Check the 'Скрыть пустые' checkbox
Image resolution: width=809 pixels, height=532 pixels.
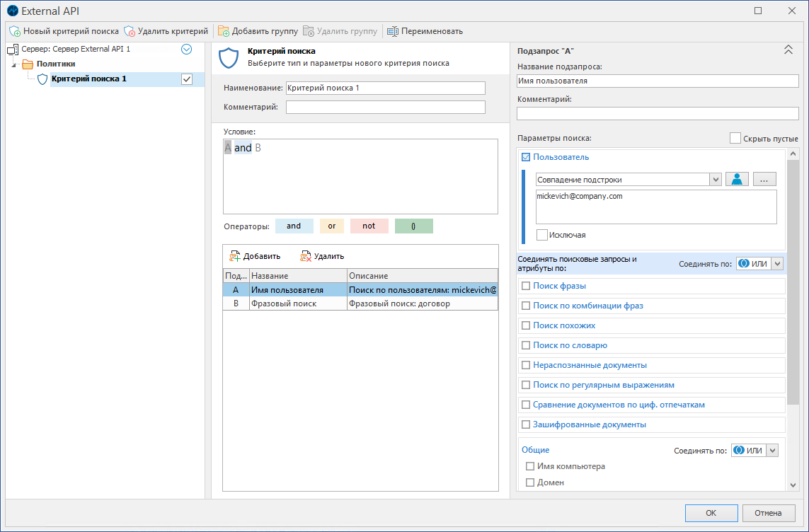pos(735,139)
